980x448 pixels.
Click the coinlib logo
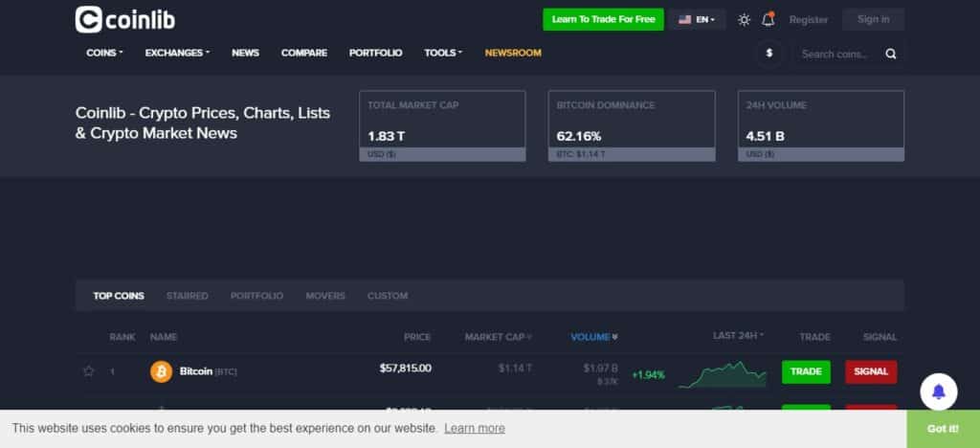click(x=125, y=19)
